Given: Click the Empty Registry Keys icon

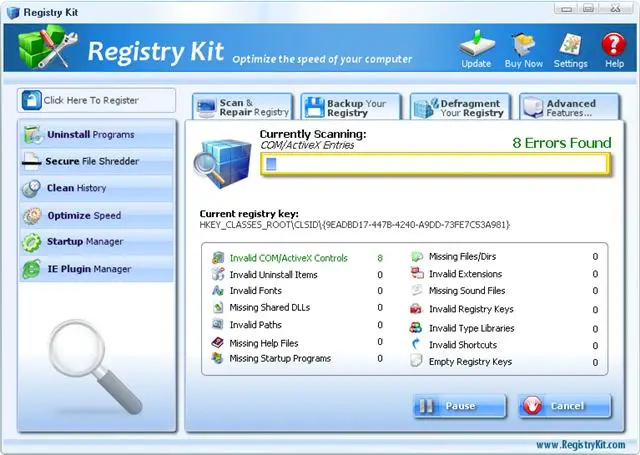Looking at the screenshot, I should [x=416, y=361].
